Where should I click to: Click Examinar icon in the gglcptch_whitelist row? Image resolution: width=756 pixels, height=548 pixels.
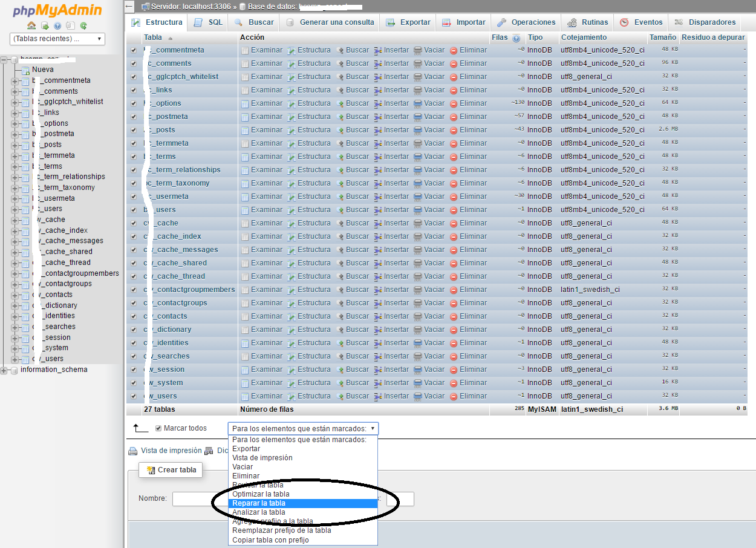[x=245, y=77]
